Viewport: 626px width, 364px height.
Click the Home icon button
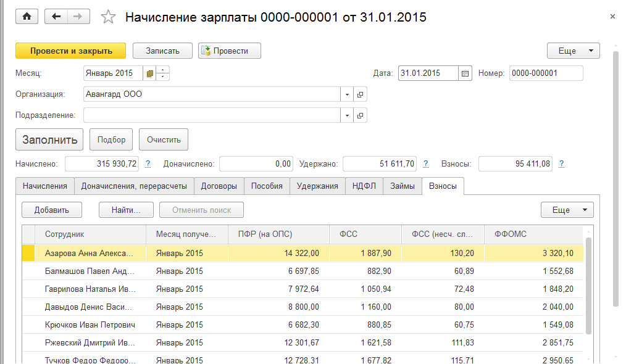[x=27, y=17]
